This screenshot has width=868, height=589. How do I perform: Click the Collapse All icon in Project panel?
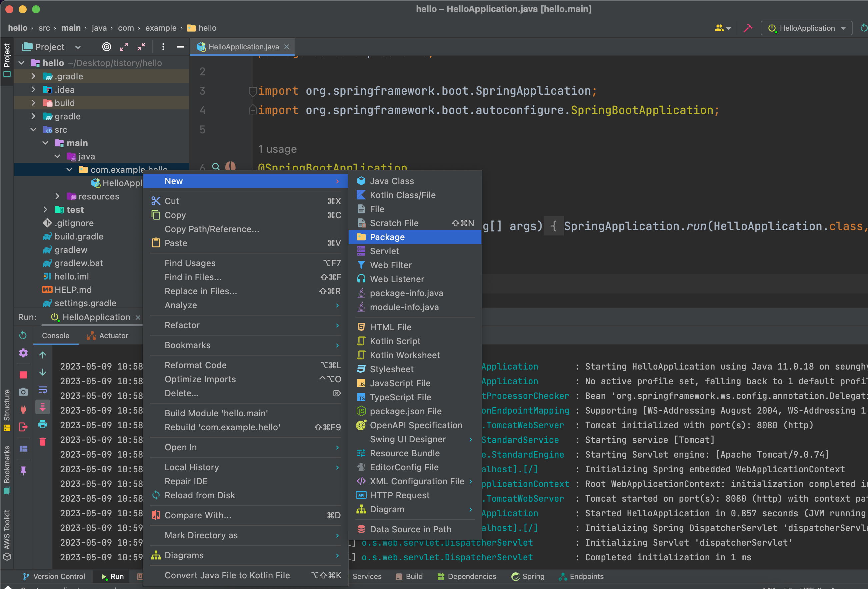click(x=141, y=47)
